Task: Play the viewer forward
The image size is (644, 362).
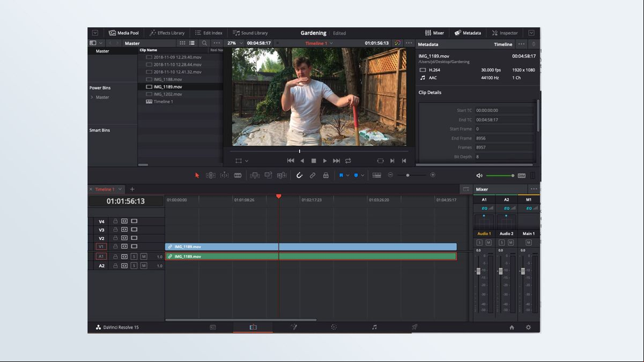Action: (x=325, y=161)
